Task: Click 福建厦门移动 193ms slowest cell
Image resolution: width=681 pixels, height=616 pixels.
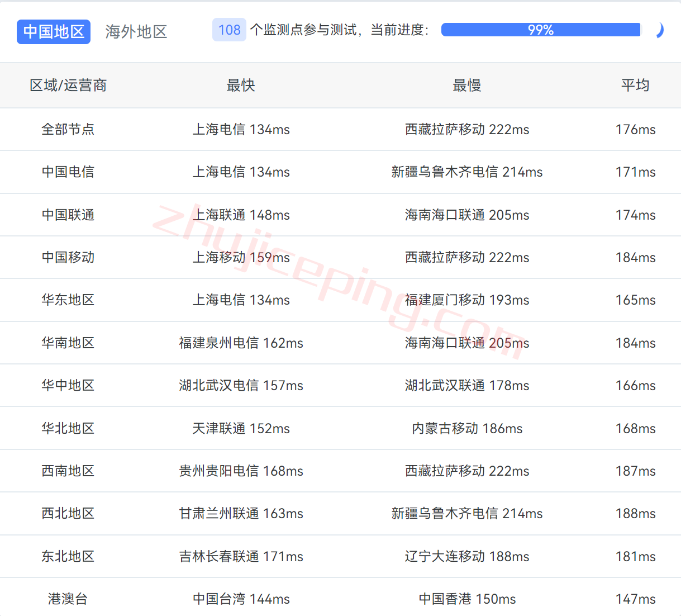Action: pyautogui.click(x=467, y=300)
